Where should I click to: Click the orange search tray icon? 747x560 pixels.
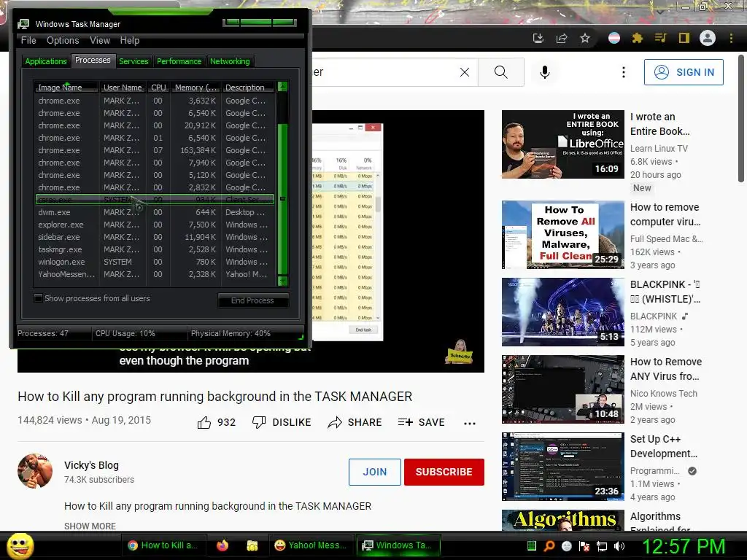coord(549,546)
